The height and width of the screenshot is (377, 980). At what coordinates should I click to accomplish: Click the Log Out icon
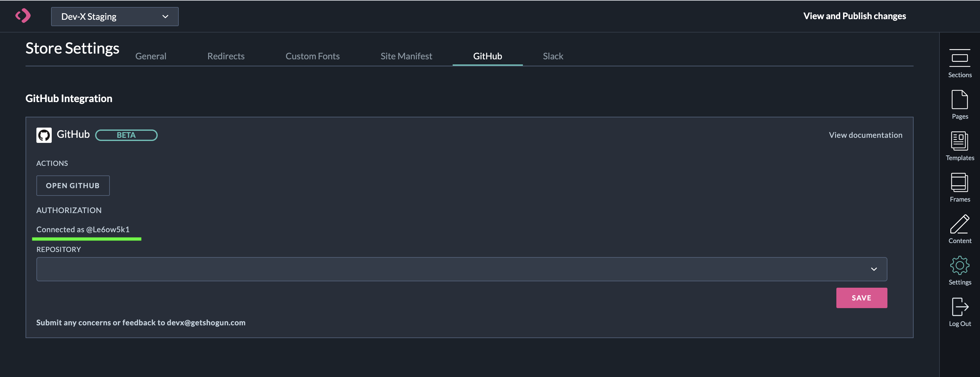[x=960, y=311]
